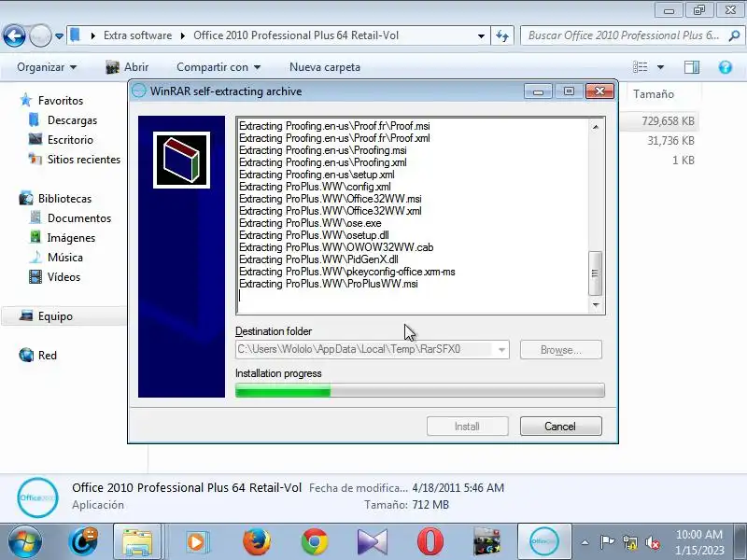
Task: Click the folder icon in the address bar
Action: 75,35
